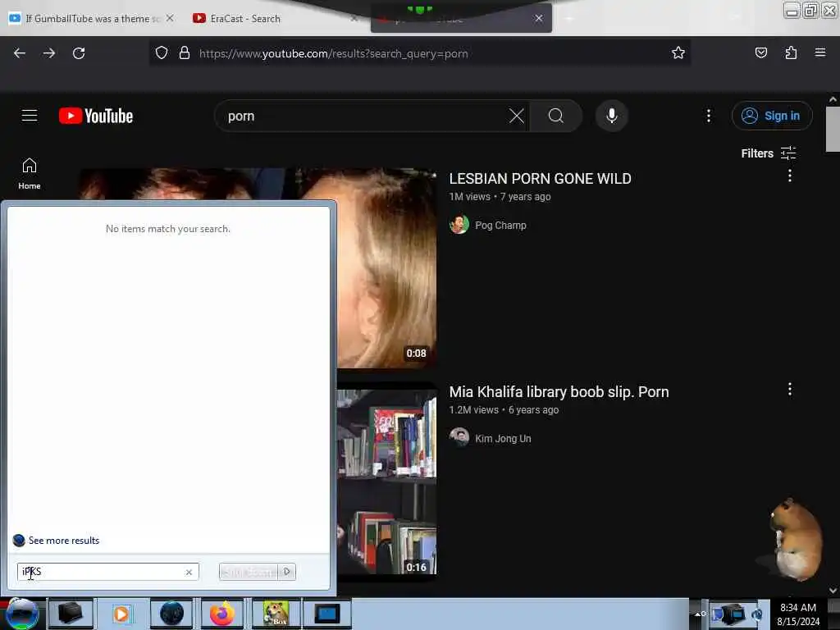
Task: Open the YouTube guide menu icon
Action: 30,116
